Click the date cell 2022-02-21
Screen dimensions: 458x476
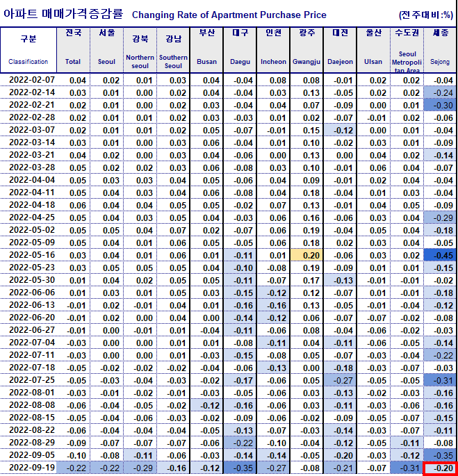[x=28, y=105]
